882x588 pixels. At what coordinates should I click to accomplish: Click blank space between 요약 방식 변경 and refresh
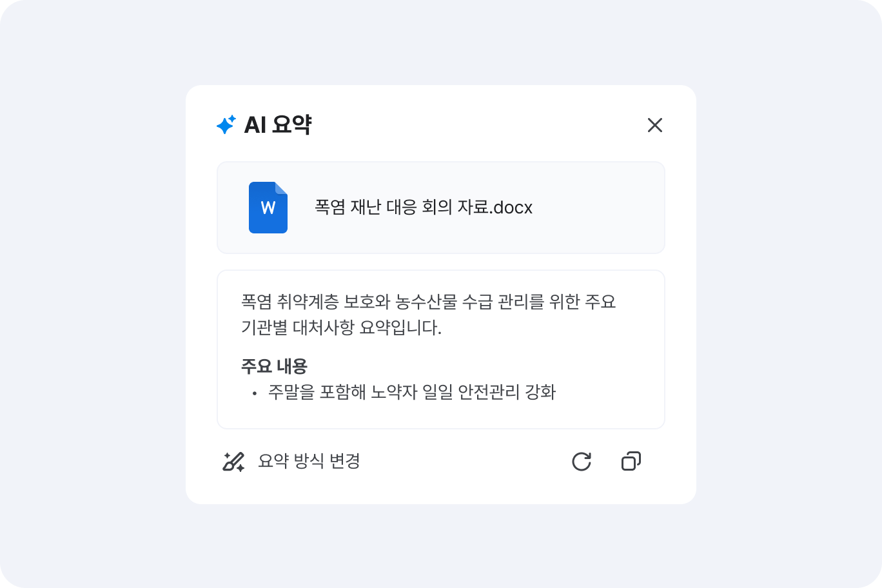coord(464,462)
